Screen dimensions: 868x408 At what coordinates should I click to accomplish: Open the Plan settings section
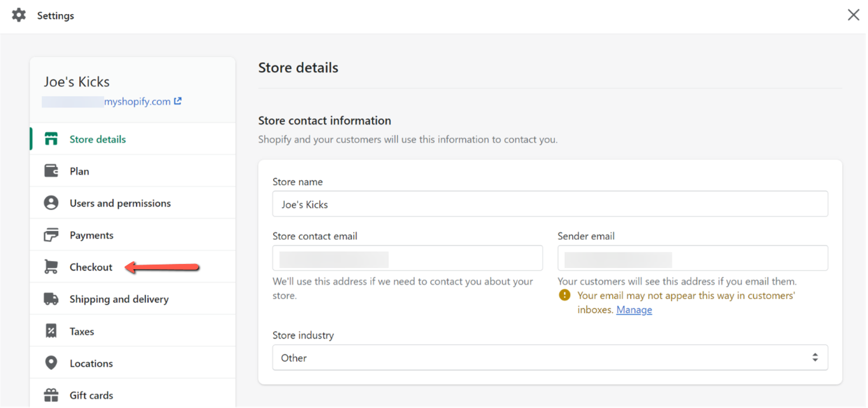(132, 171)
